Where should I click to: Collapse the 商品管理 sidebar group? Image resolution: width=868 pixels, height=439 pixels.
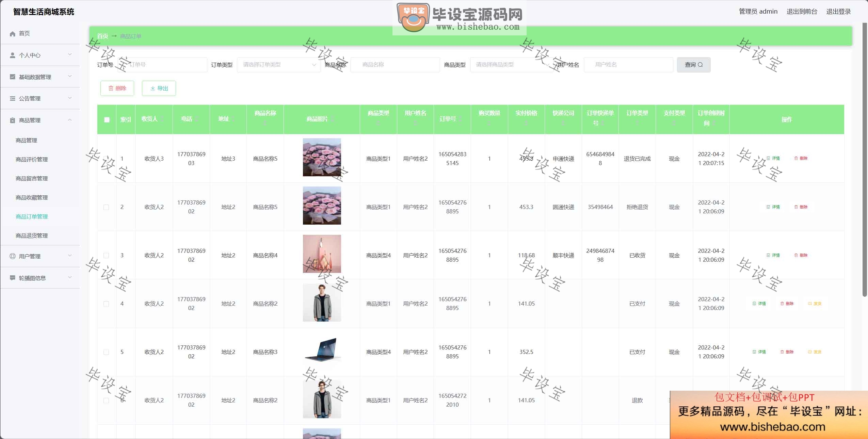click(40, 120)
